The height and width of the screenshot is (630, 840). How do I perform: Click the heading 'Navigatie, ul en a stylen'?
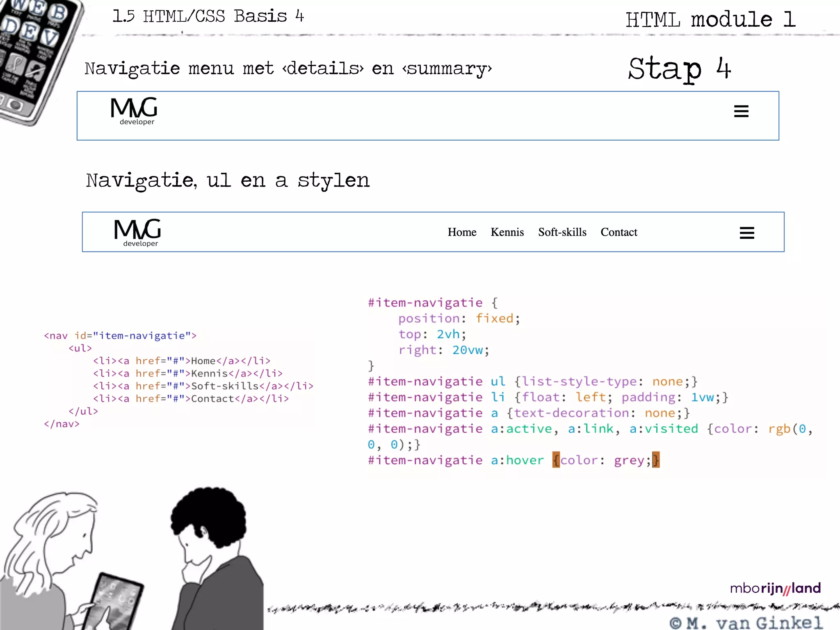(x=228, y=181)
